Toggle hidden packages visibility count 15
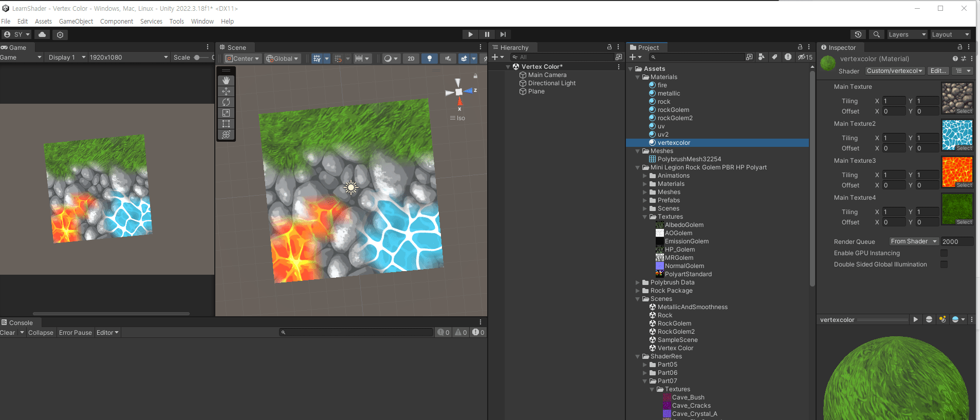 (805, 57)
